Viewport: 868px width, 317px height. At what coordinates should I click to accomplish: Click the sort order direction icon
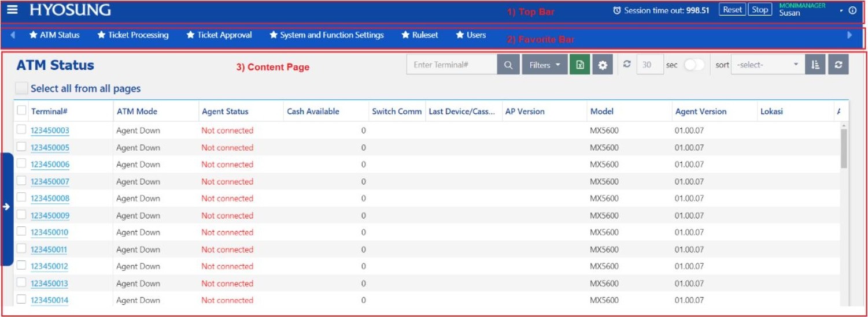[815, 65]
